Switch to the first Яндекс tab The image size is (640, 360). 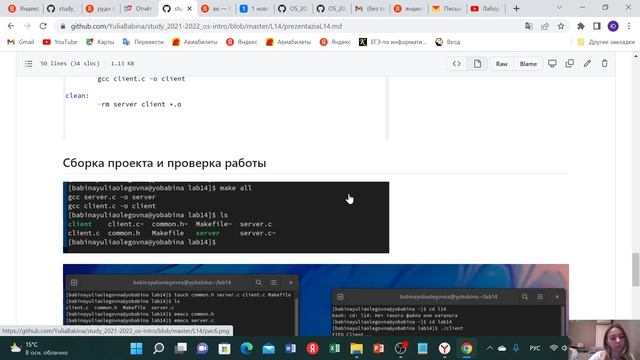24,8
